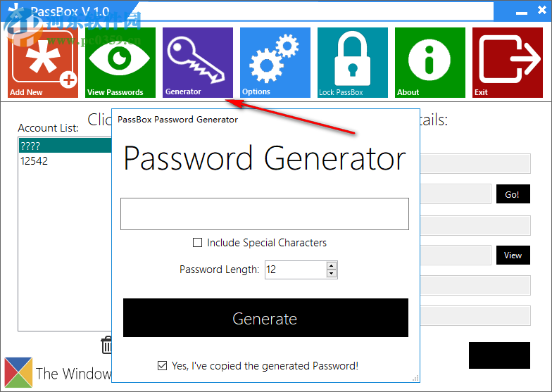Click the Lock PassBox padlock tile

[x=352, y=63]
